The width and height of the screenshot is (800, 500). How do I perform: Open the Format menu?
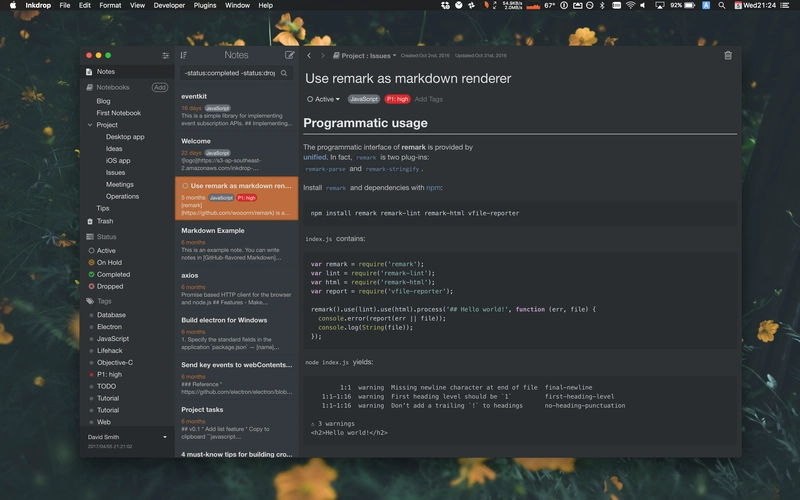(x=110, y=5)
